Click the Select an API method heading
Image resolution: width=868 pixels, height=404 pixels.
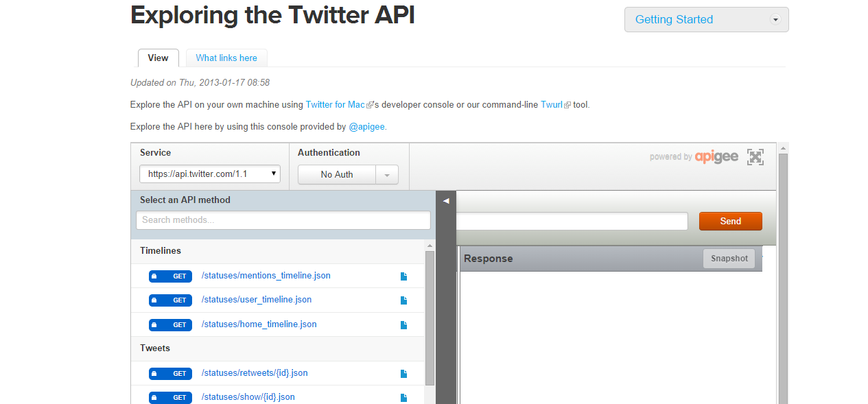185,200
